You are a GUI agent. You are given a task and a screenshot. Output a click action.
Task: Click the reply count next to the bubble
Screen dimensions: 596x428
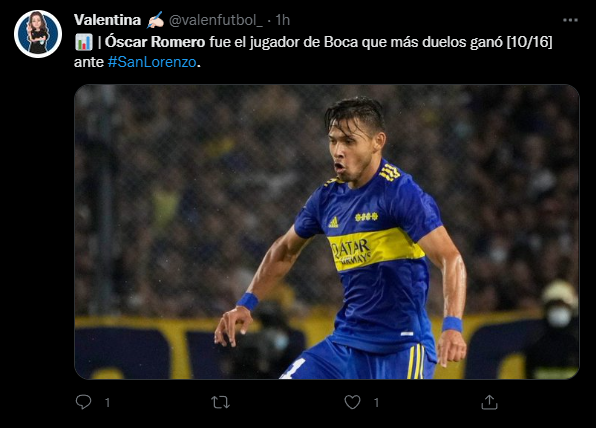107,403
